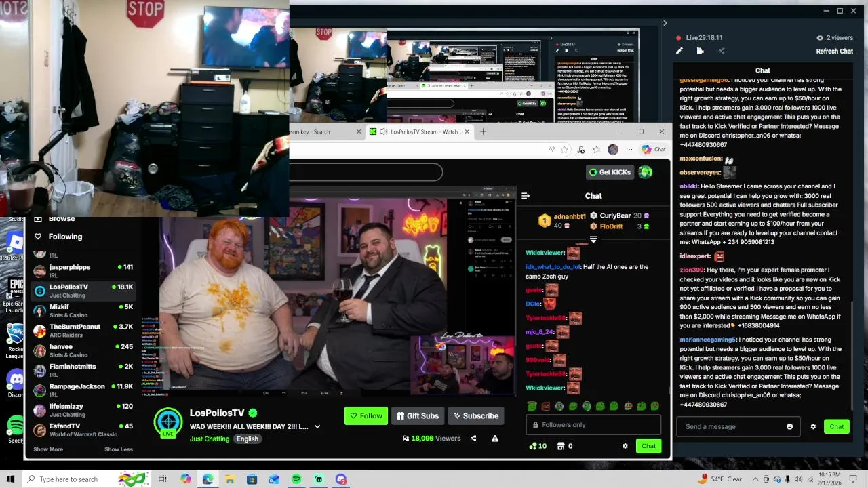The height and width of the screenshot is (488, 868).
Task: Open a new browser tab with plus button
Action: click(483, 131)
